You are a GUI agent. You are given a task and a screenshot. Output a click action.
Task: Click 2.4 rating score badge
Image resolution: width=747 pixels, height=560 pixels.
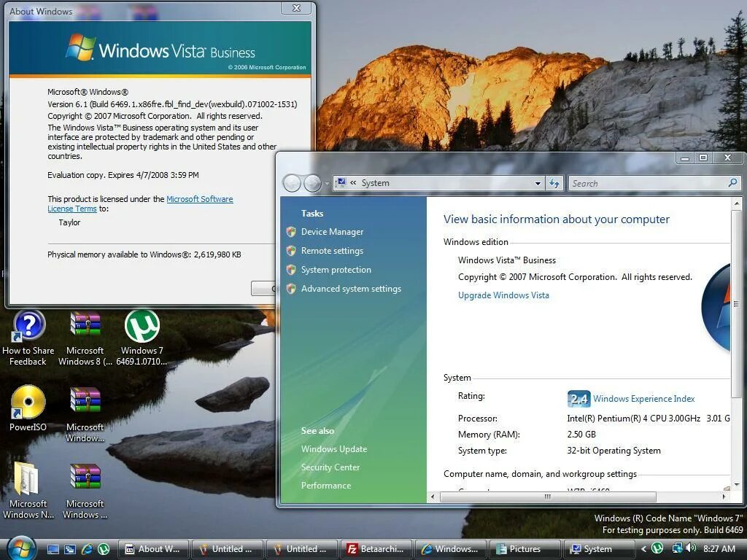tap(578, 399)
